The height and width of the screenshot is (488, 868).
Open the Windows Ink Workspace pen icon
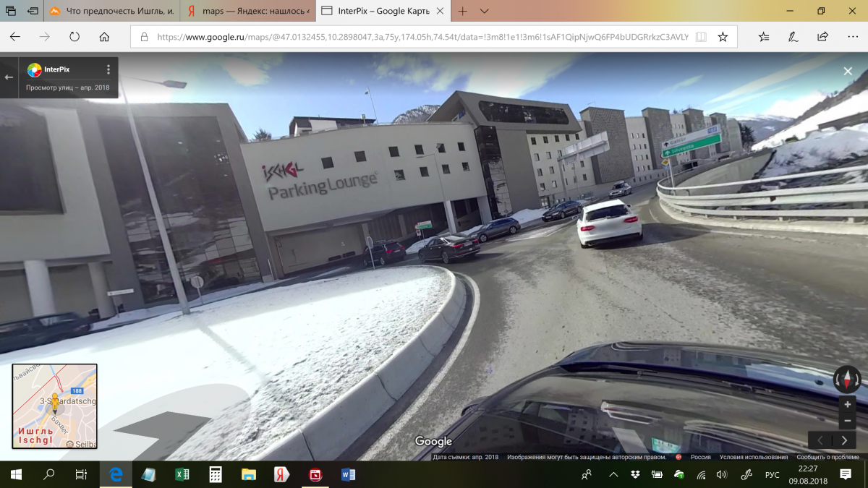pyautogui.click(x=746, y=474)
